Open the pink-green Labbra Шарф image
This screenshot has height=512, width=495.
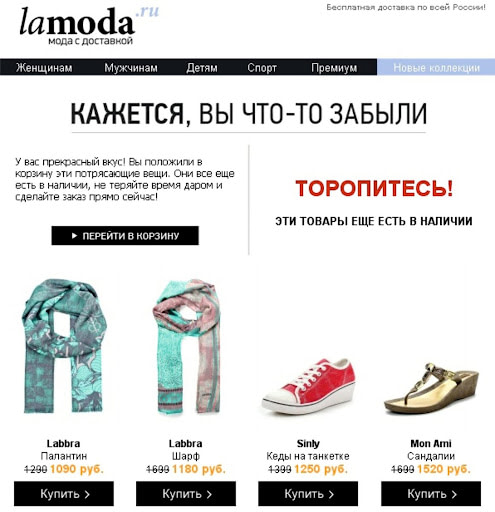coord(187,347)
